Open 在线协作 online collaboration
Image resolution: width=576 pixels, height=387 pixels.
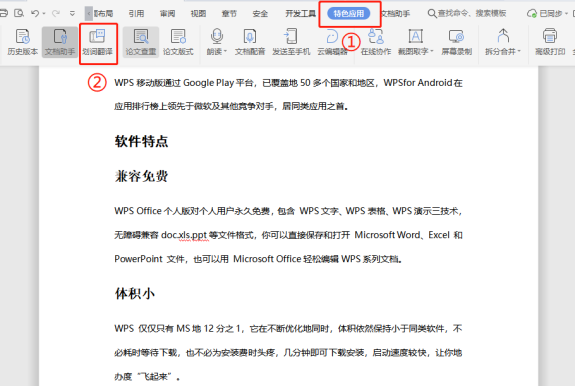tap(376, 42)
